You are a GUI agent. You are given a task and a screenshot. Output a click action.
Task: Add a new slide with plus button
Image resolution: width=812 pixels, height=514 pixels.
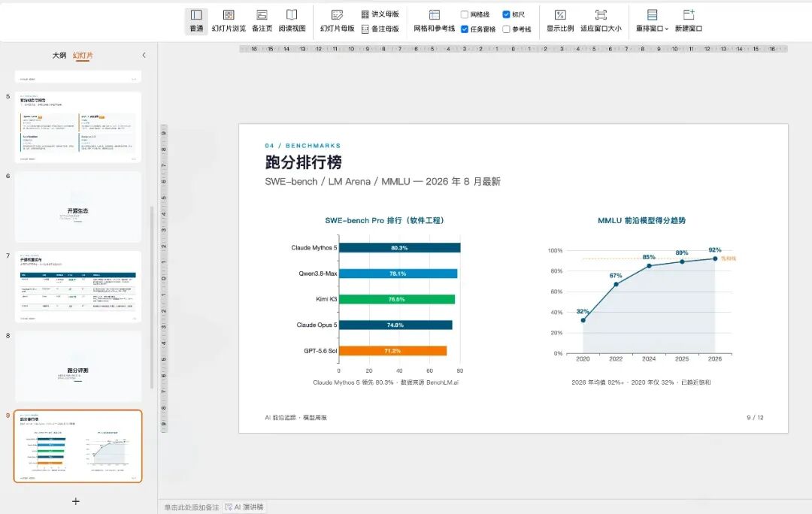[76, 501]
